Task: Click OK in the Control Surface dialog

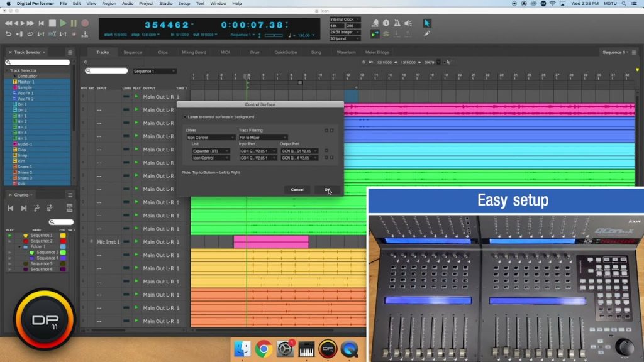Action: (327, 190)
